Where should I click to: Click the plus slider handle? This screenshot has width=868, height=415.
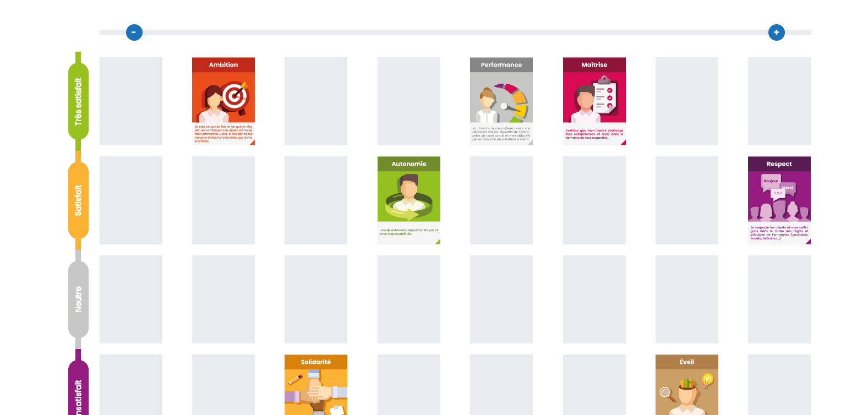pyautogui.click(x=776, y=32)
